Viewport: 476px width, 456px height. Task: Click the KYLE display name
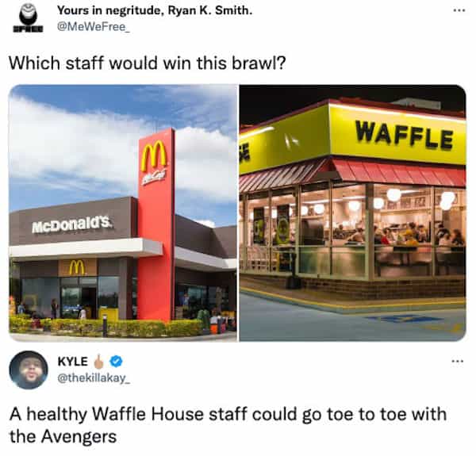tap(72, 362)
